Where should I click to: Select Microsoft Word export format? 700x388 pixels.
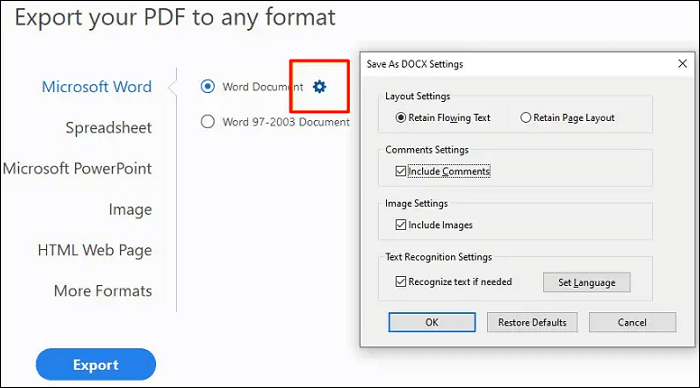pyautogui.click(x=97, y=87)
